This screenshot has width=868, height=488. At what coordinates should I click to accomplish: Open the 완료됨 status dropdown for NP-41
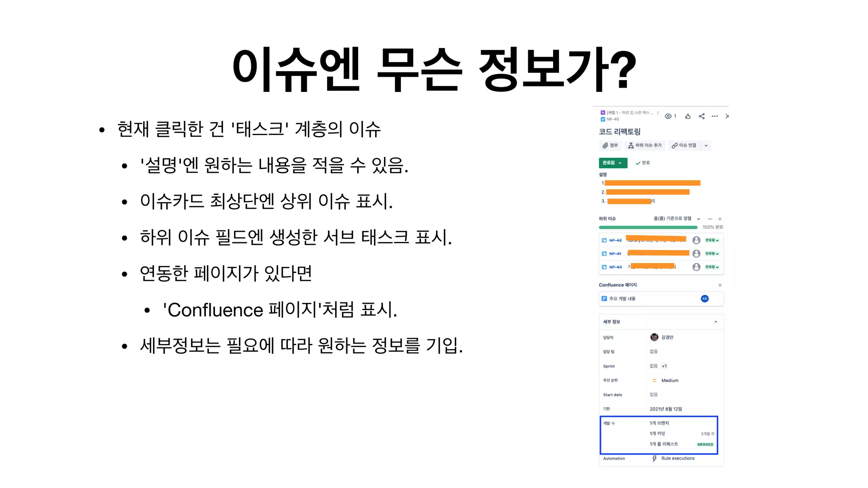tap(712, 254)
